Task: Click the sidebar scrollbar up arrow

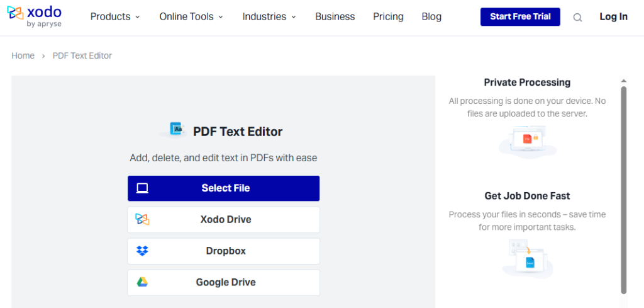Action: click(x=624, y=81)
